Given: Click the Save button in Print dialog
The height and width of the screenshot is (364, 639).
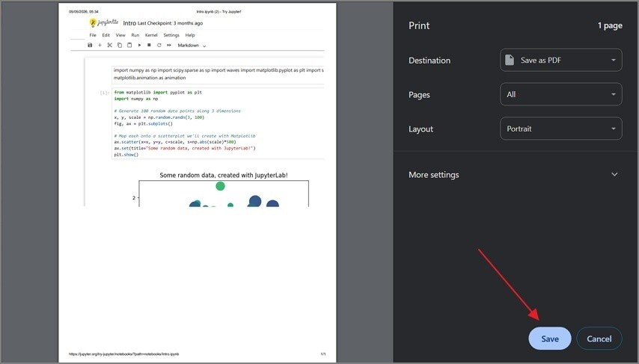Looking at the screenshot, I should (550, 339).
